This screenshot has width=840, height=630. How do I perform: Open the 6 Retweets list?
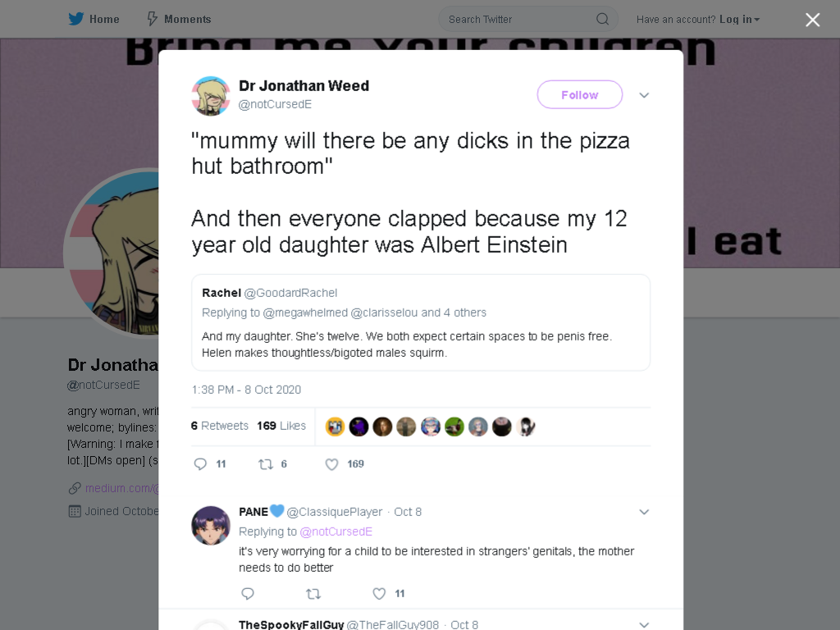coord(220,426)
